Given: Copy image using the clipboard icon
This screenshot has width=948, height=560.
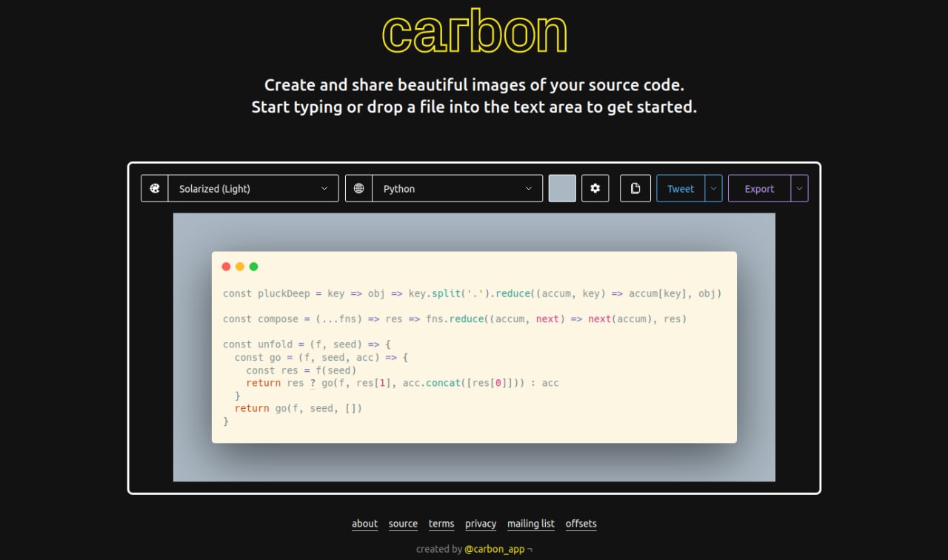Looking at the screenshot, I should point(635,188).
